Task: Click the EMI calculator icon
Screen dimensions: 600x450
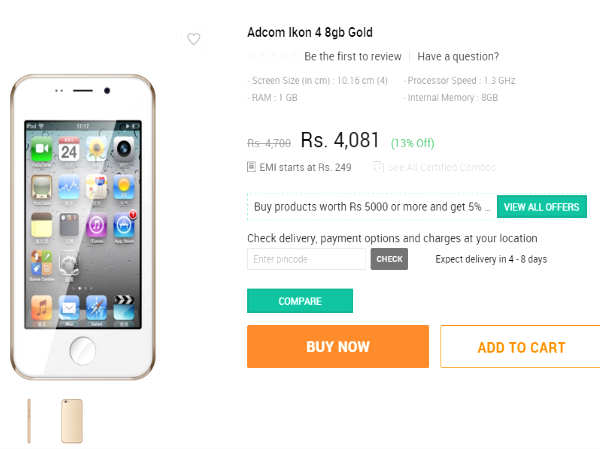Action: tap(251, 167)
